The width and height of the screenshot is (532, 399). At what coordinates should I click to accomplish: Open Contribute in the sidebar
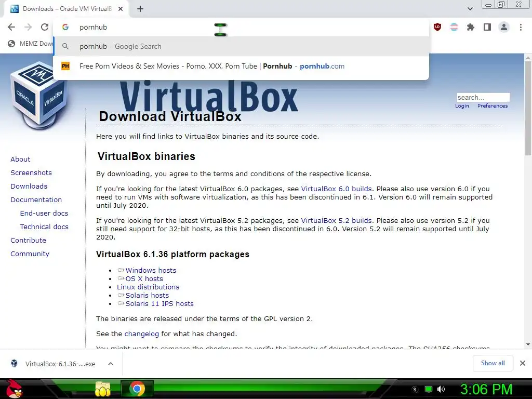pos(28,240)
